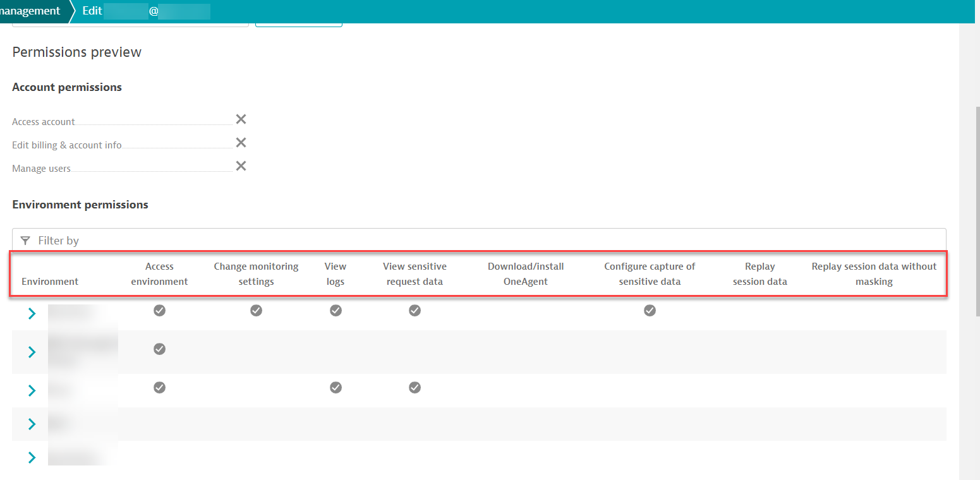Toggle View logs checkmark in first row
980x480 pixels.
coord(336,310)
